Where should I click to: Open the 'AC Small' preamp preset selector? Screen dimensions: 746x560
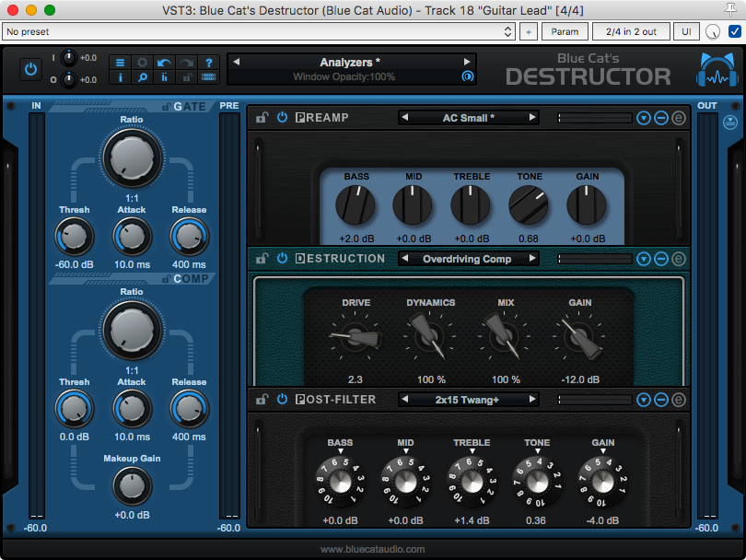pyautogui.click(x=468, y=118)
